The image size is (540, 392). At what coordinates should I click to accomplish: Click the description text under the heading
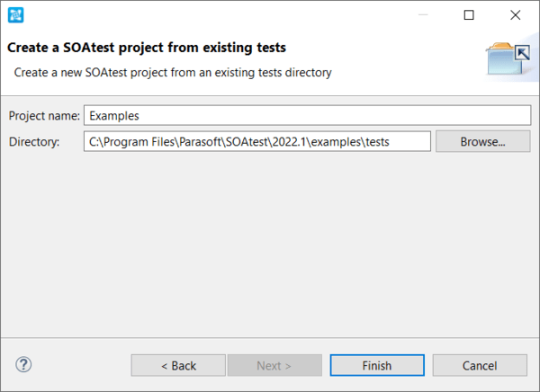(172, 72)
